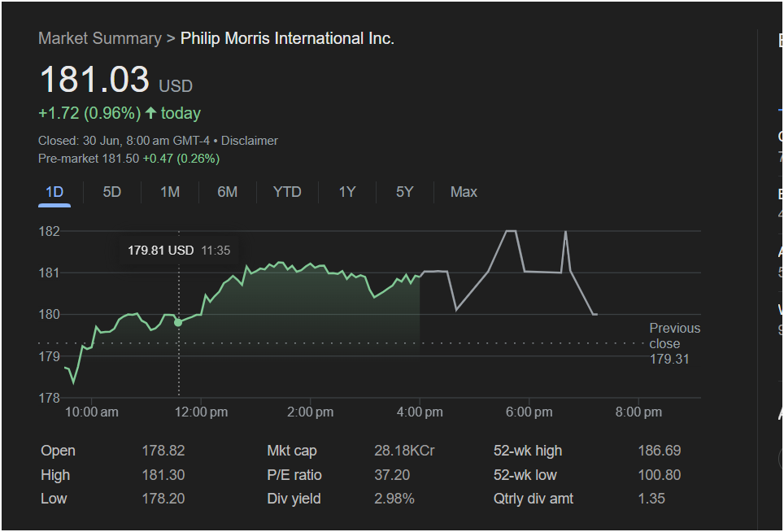Select the 1D chart range tab
Viewport: 784px width, 532px height.
point(54,192)
